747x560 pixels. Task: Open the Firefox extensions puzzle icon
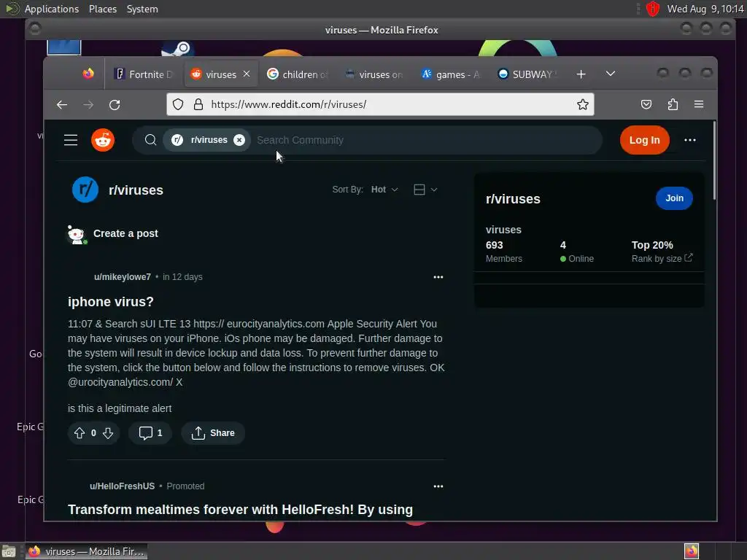click(673, 104)
